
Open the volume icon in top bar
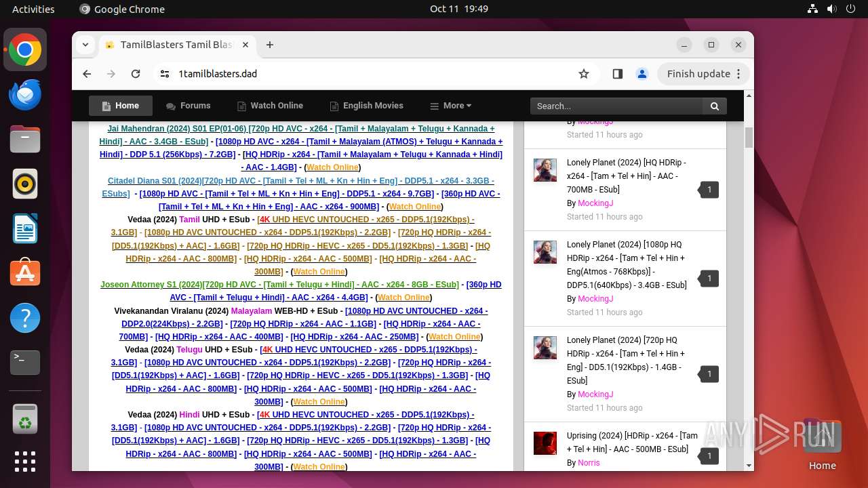click(x=832, y=9)
